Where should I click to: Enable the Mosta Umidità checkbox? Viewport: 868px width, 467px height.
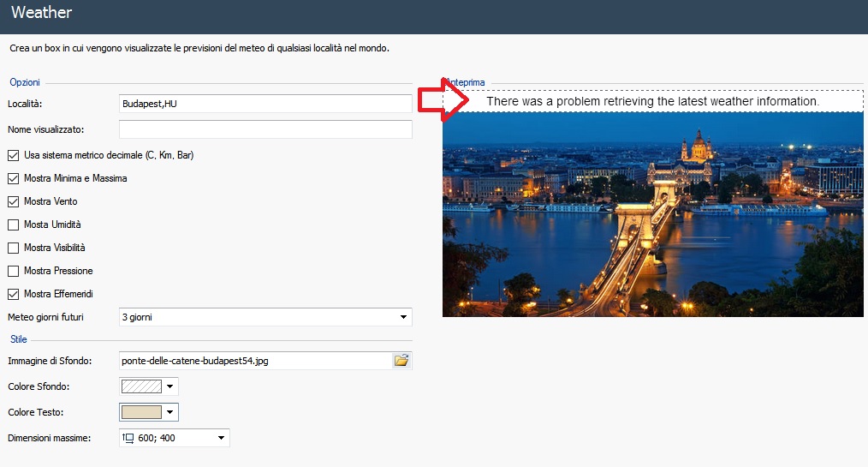(14, 225)
